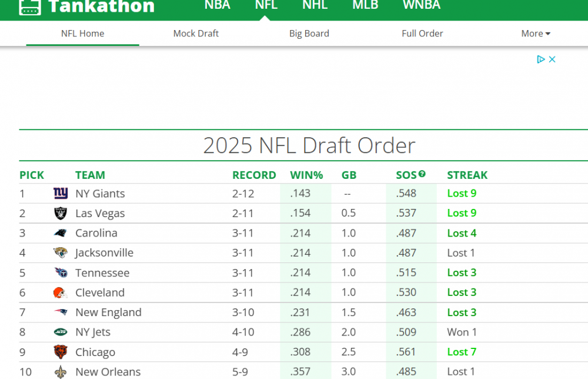Switch to the NBA section
This screenshot has height=379, width=588.
click(x=217, y=6)
